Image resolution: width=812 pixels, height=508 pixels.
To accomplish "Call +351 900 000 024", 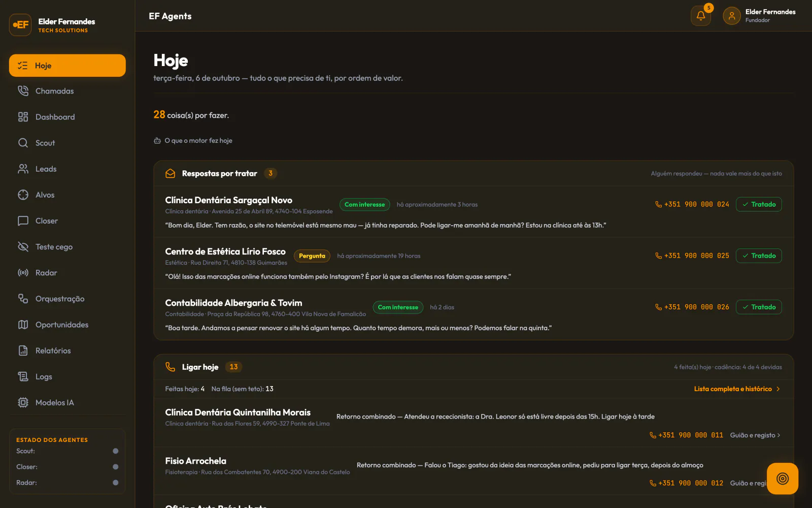I will (x=692, y=204).
